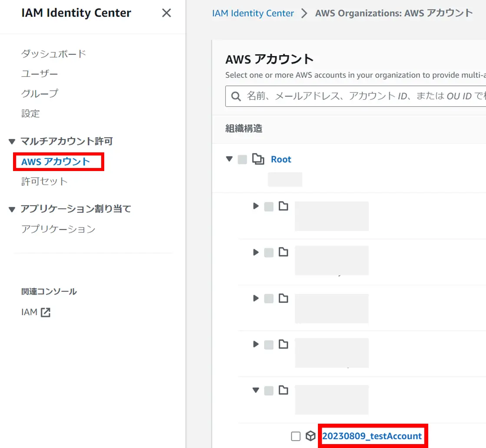486x448 pixels.
Task: Expand the third collapsed OU below Root
Action: tap(256, 298)
